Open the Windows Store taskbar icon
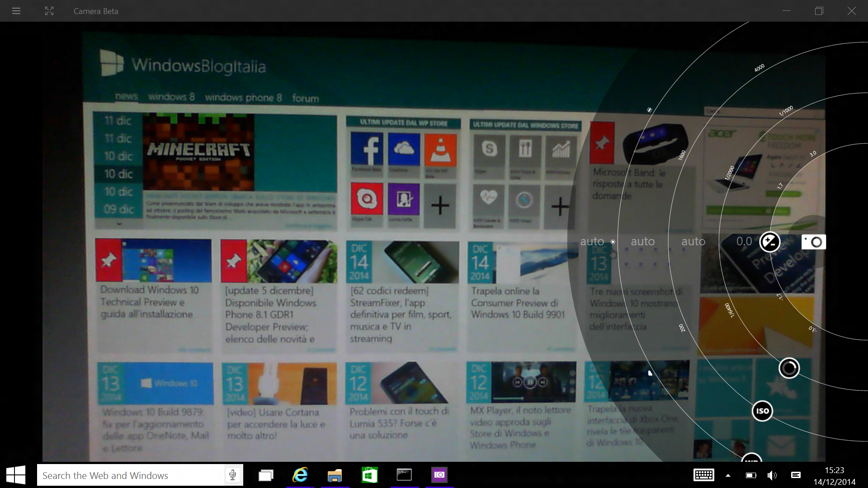This screenshot has height=488, width=868. pos(370,475)
